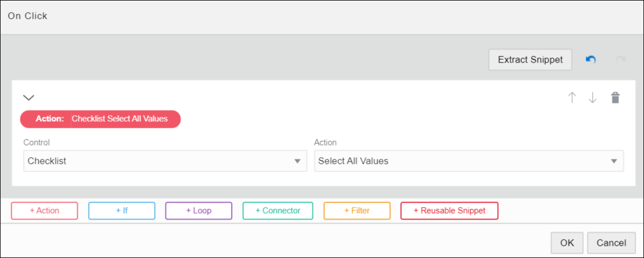Move the action down with down arrow
644x258 pixels.
[592, 98]
